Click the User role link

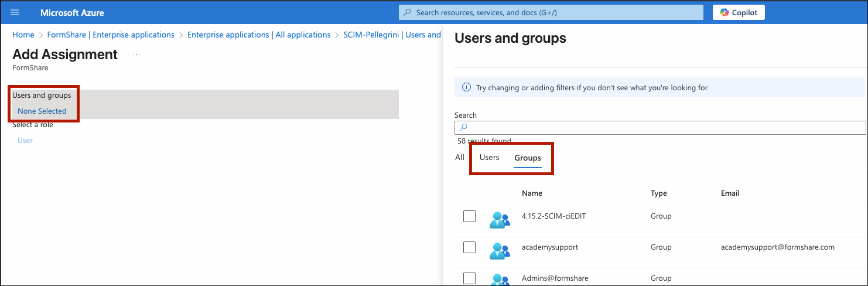[25, 140]
